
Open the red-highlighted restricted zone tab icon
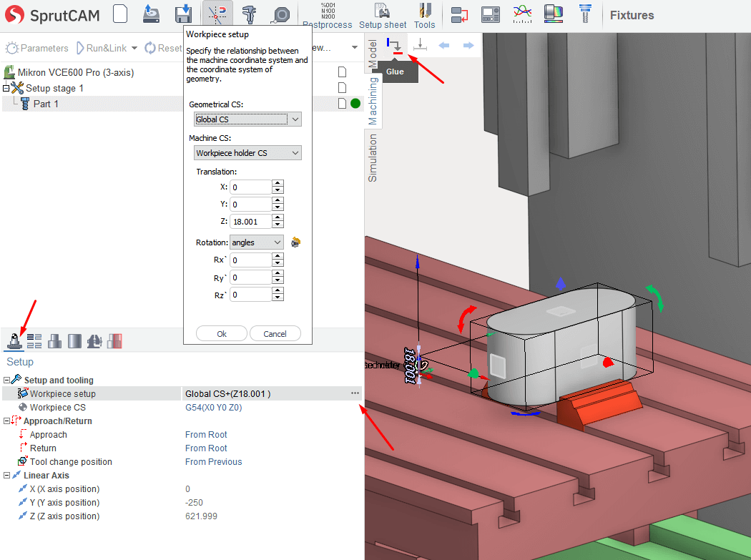114,341
